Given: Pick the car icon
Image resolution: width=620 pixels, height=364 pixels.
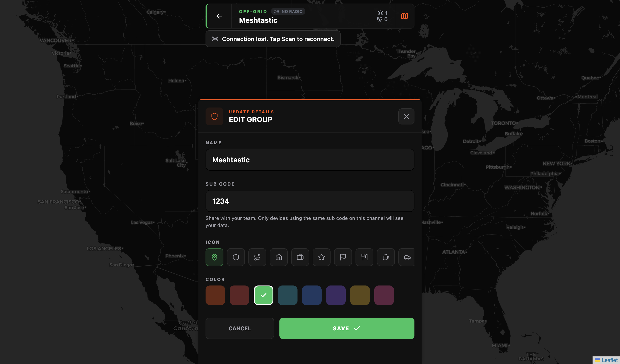Looking at the screenshot, I should pos(407,257).
